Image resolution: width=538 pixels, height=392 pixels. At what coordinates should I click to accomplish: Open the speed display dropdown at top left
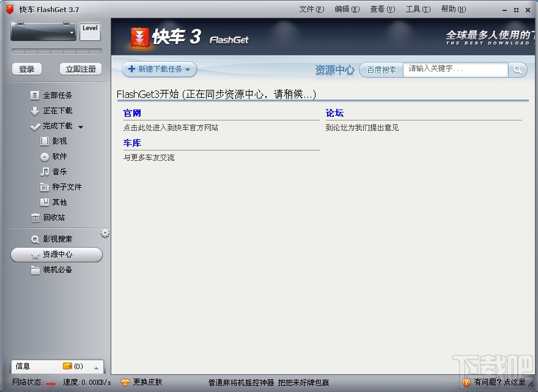pyautogui.click(x=72, y=32)
